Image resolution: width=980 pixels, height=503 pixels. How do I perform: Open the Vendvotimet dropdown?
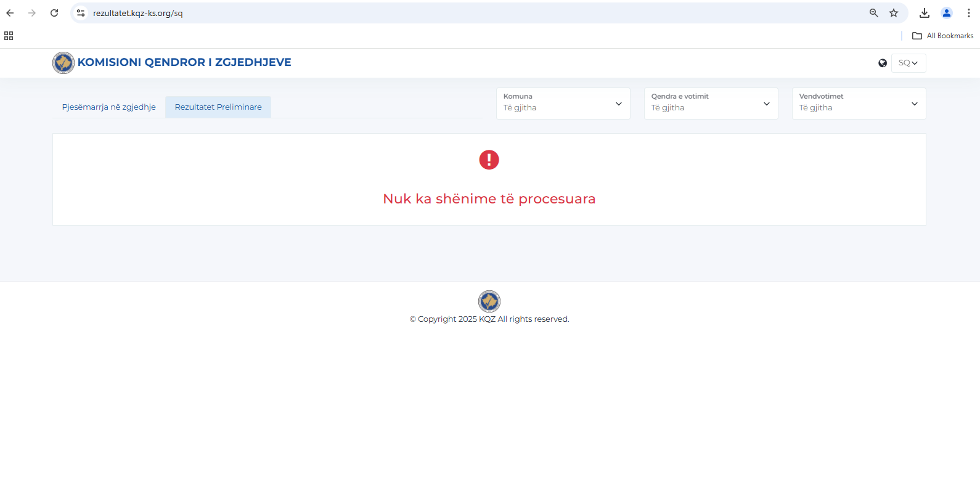point(859,104)
